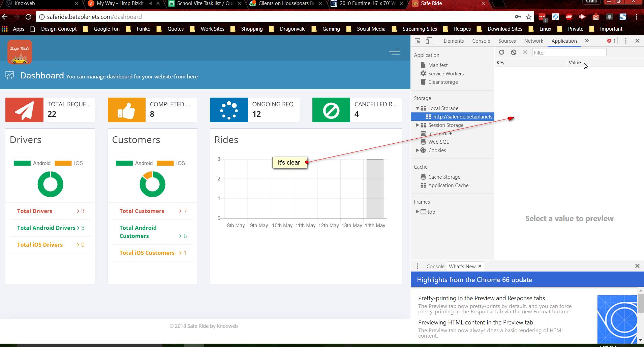Viewport: 644px width, 347px height.
Task: Show more DevTools tabs with the chevron
Action: pos(587,41)
